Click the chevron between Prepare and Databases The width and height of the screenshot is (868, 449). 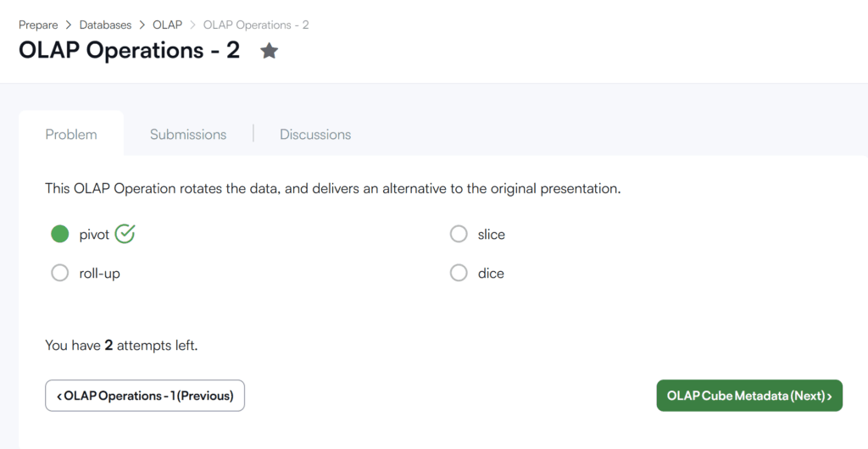coord(69,25)
